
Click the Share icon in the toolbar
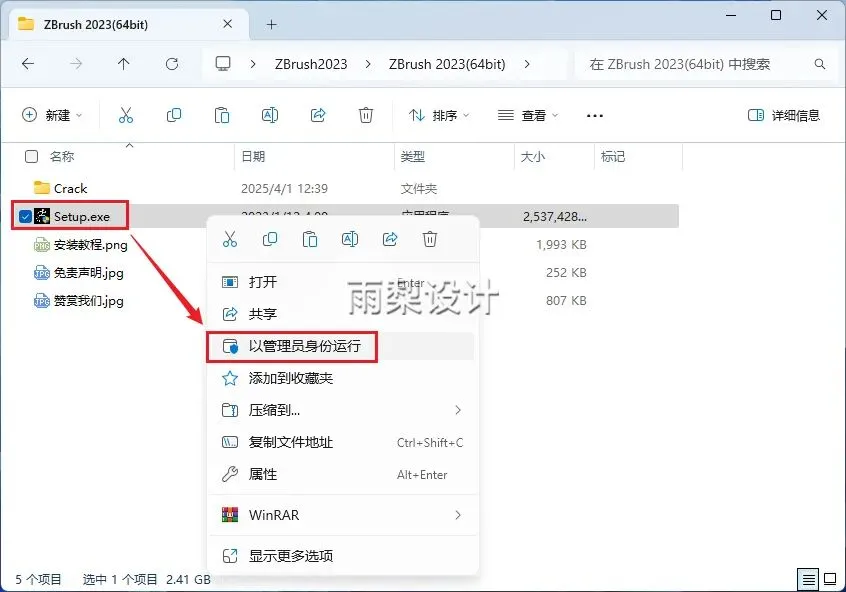318,115
